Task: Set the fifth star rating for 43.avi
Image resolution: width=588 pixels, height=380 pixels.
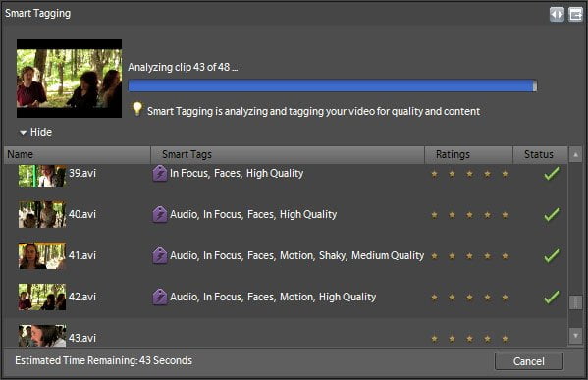Action: [x=506, y=339]
